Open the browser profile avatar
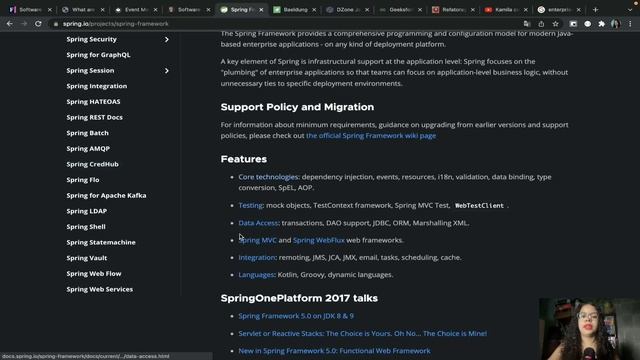This screenshot has width=640, height=360. coord(616,24)
